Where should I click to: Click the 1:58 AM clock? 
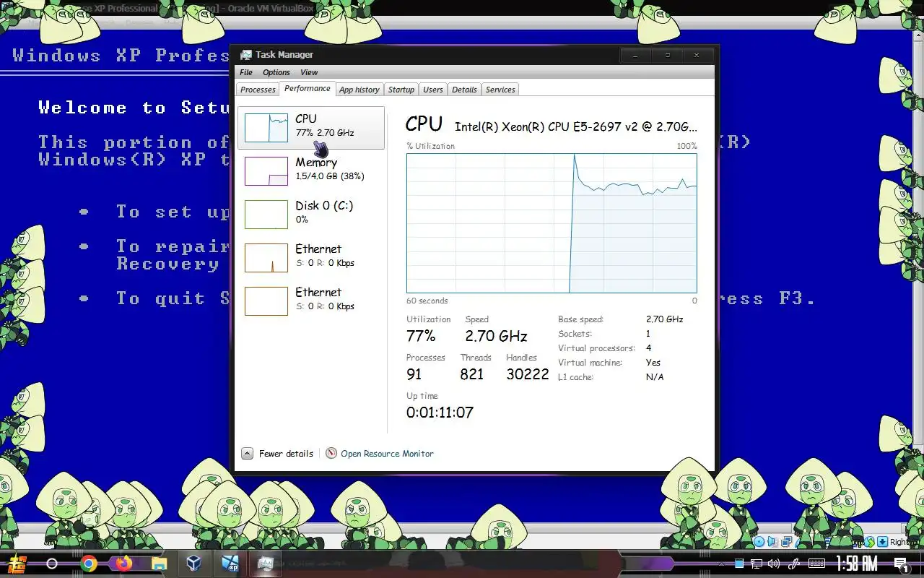tap(856, 564)
